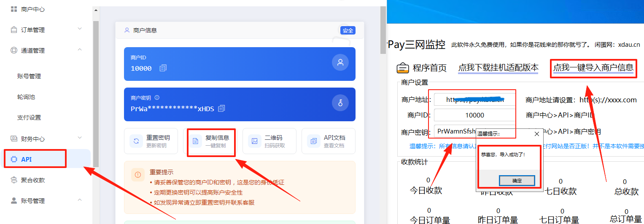Click the 订单管理 bag icon

(14, 30)
